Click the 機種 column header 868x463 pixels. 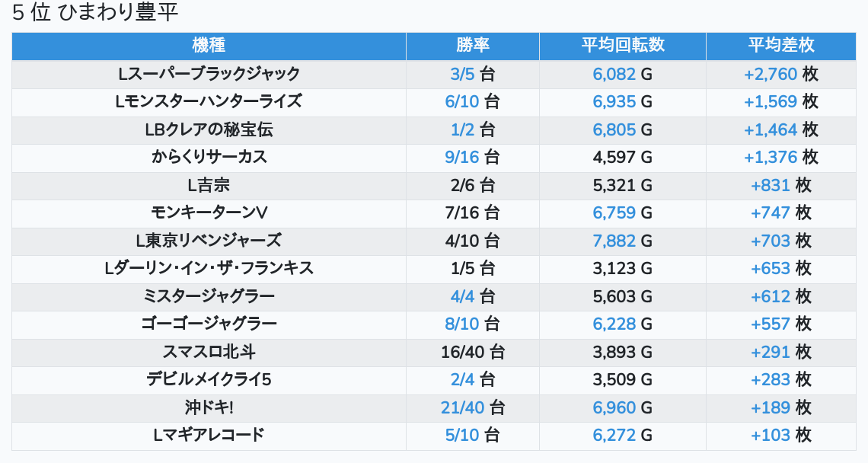(209, 46)
